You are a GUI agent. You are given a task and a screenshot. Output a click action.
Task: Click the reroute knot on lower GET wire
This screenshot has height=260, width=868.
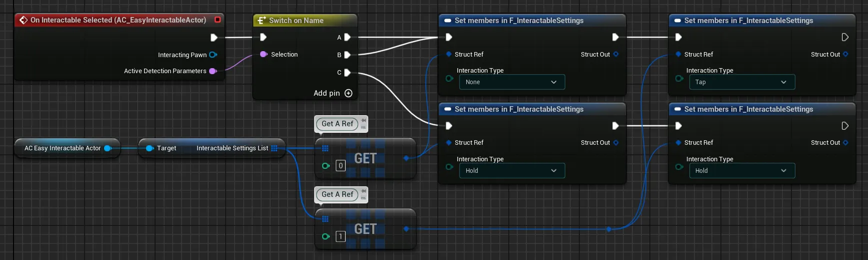click(x=609, y=229)
